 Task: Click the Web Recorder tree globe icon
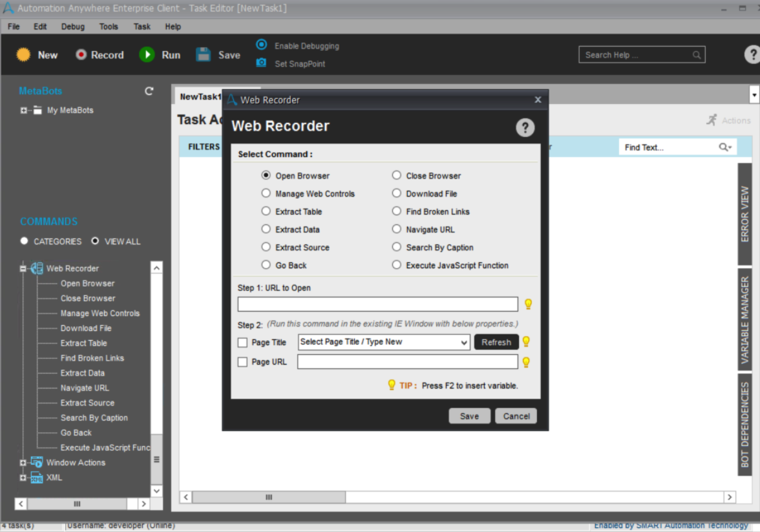37,268
